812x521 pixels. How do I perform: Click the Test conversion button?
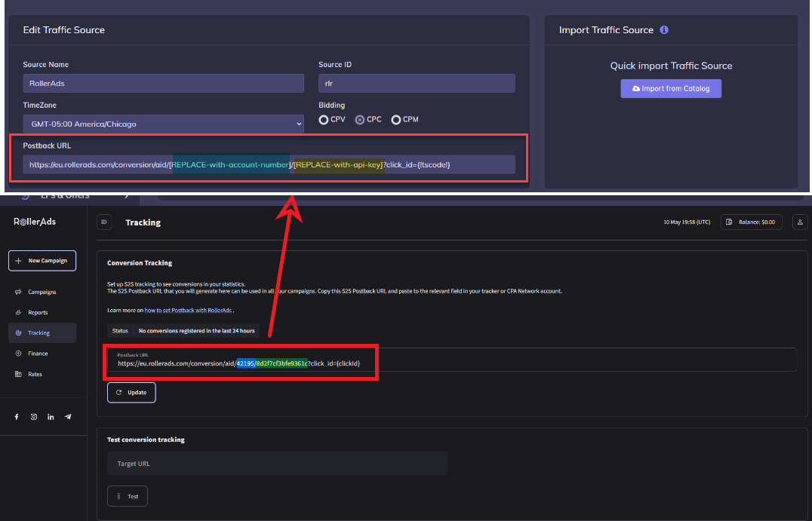128,496
